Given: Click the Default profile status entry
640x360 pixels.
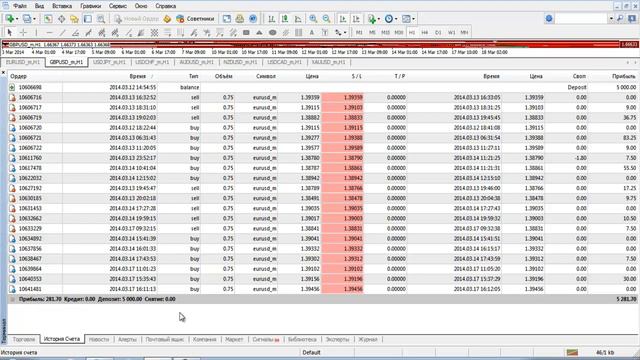Looking at the screenshot, I should 311,352.
